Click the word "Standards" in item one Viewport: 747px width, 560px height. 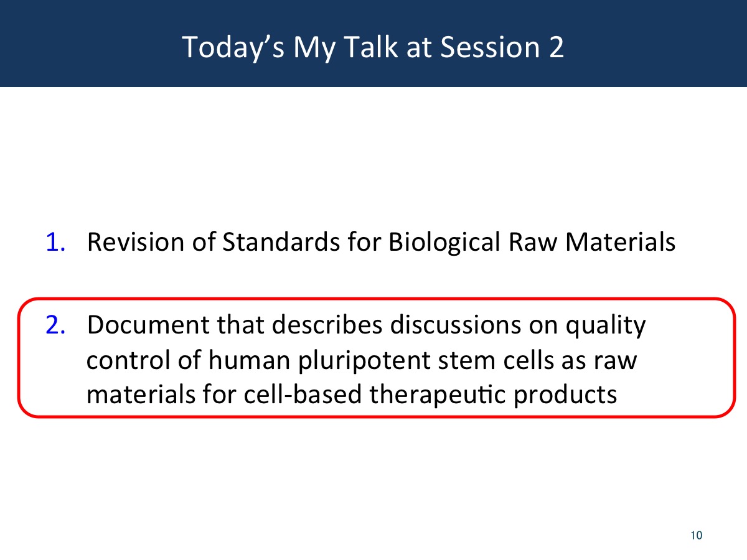(x=271, y=242)
